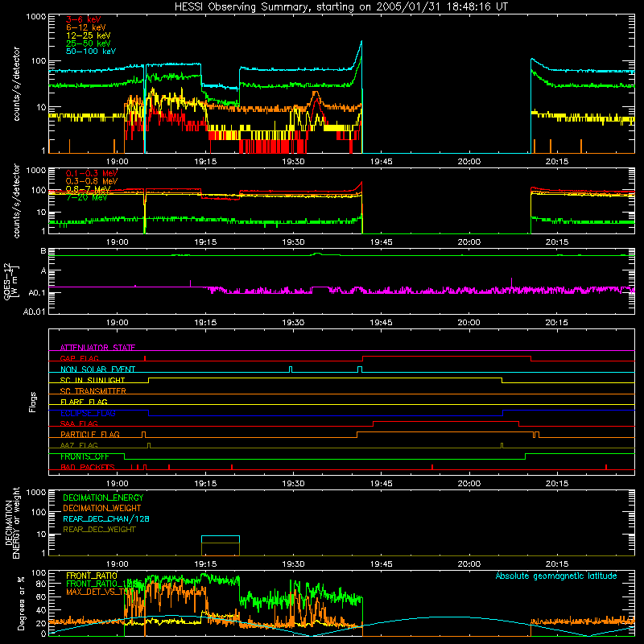Click the orange MAX_DET_VS_TOT legend label

click(98, 592)
